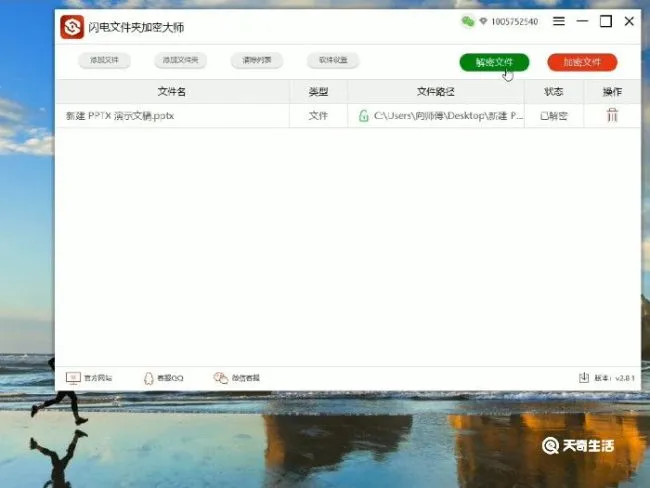The height and width of the screenshot is (488, 650).
Task: Click the 文件名 column header
Action: [172, 92]
